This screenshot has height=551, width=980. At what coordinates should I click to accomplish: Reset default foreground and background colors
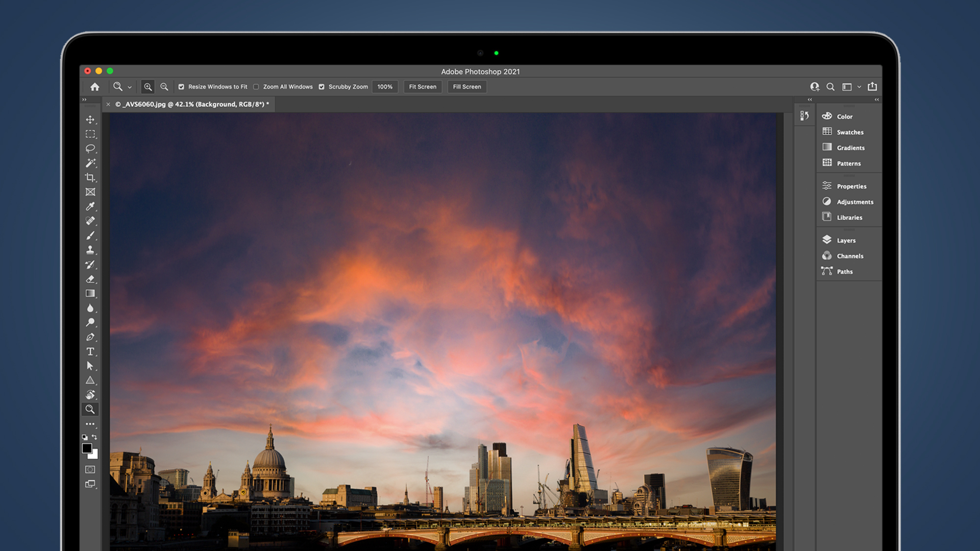pyautogui.click(x=85, y=437)
